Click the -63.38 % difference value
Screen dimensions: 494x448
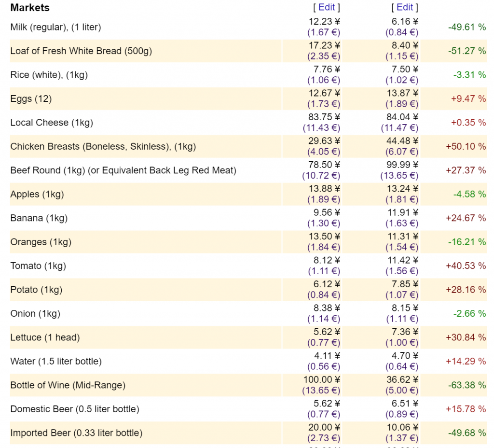point(467,385)
